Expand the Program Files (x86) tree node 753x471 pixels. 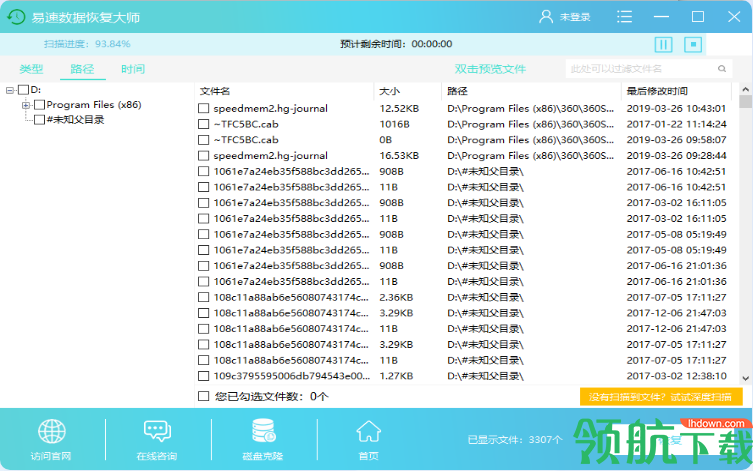[x=26, y=105]
